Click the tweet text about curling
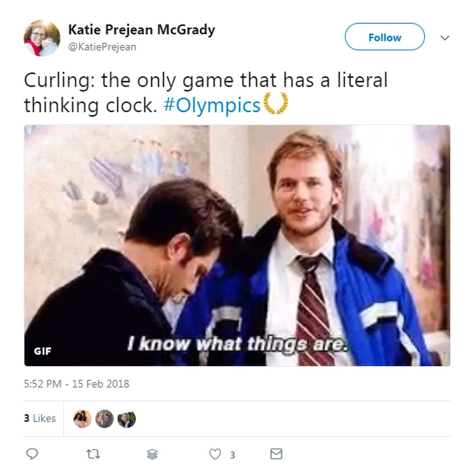Image resolution: width=470 pixels, height=476 pixels. [206, 93]
